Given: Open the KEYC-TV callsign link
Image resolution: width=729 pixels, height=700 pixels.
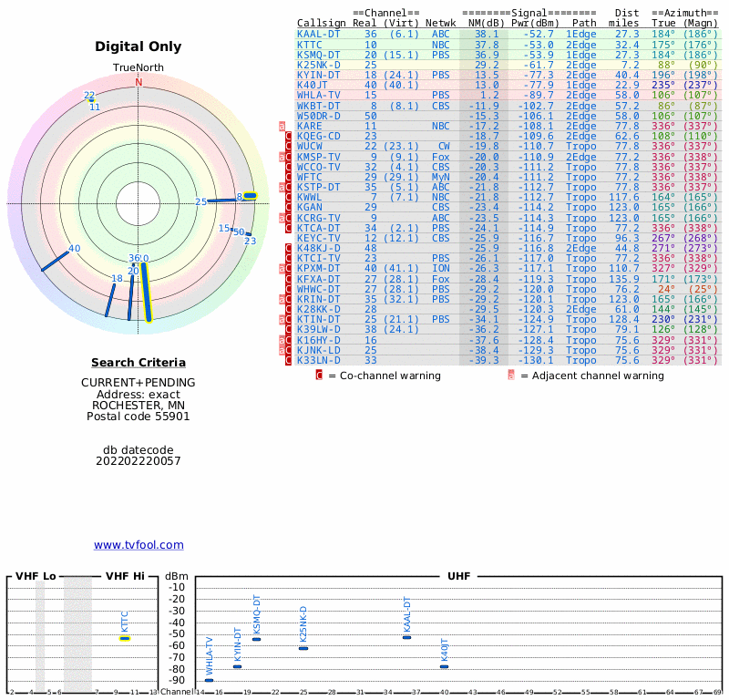Looking at the screenshot, I should (x=318, y=238).
